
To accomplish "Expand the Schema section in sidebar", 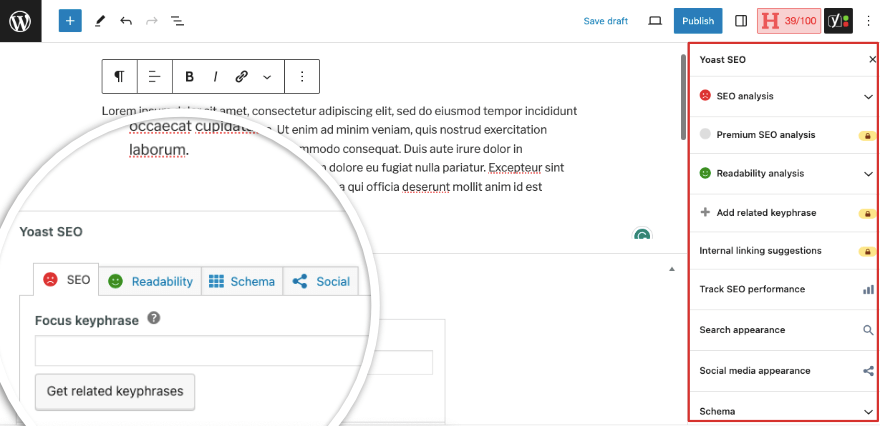I will [x=784, y=411].
